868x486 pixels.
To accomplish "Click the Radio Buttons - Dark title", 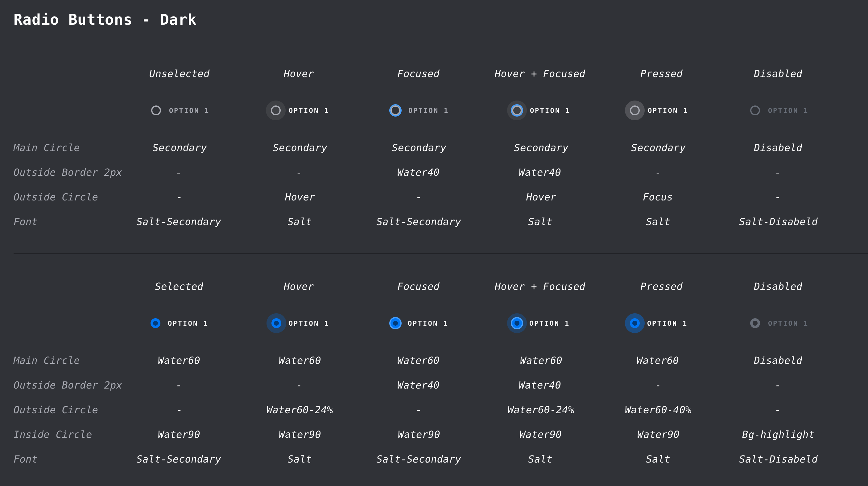I will point(105,19).
